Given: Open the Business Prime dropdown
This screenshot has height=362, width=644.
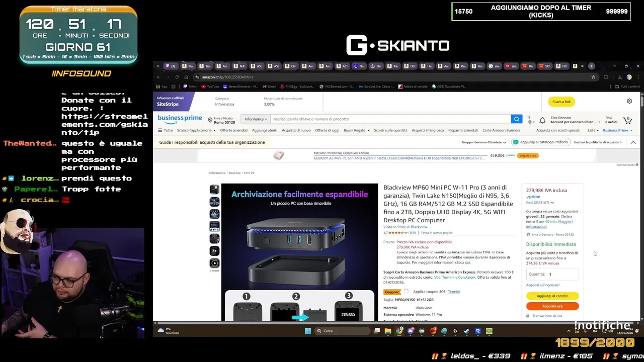Looking at the screenshot, I should click(x=617, y=130).
